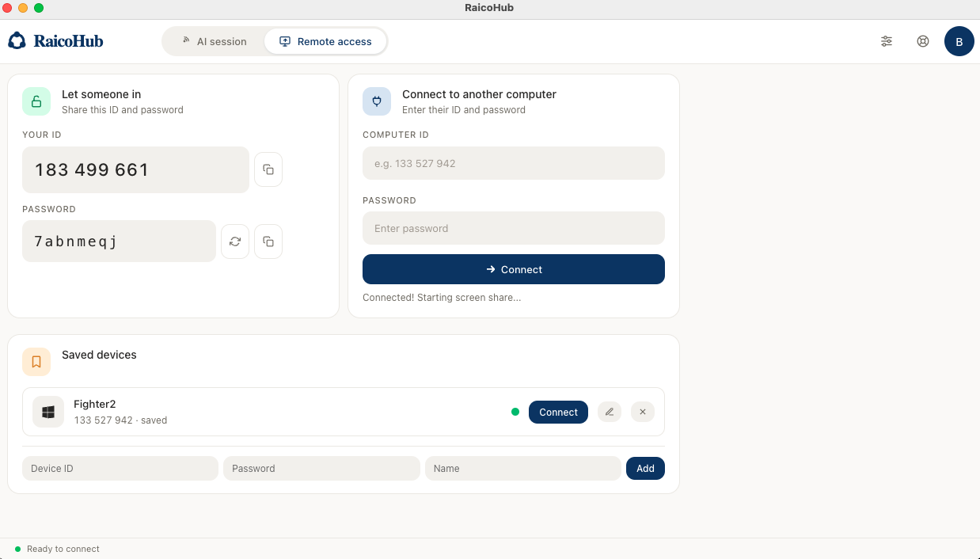Switch to the Remote access tab

coord(325,41)
